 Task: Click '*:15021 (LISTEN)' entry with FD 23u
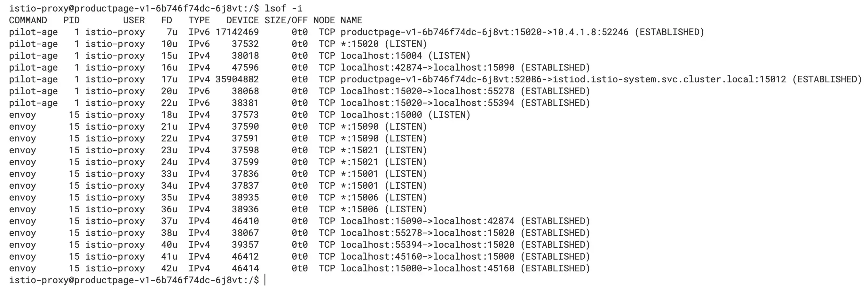pyautogui.click(x=383, y=150)
